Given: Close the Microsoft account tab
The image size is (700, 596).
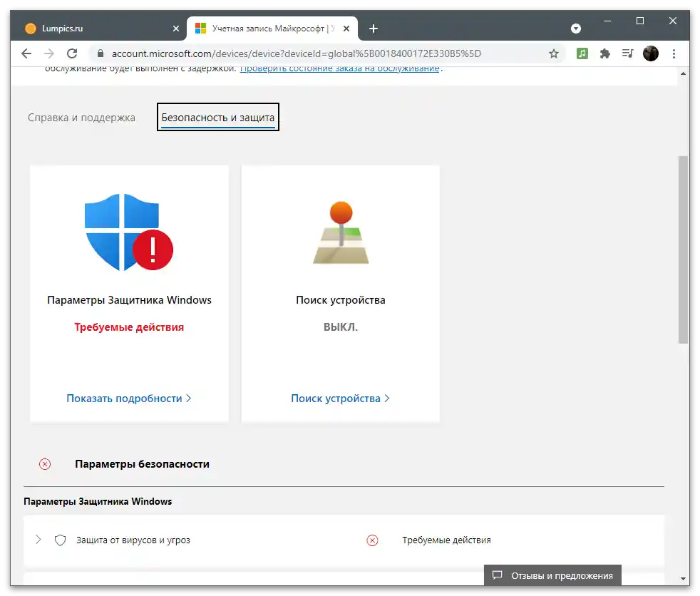Looking at the screenshot, I should [346, 29].
